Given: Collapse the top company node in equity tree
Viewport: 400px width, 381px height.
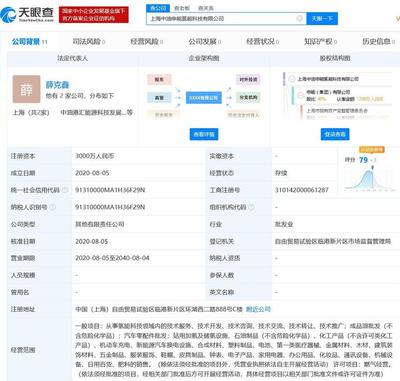Looking at the screenshot, I should (x=292, y=79).
